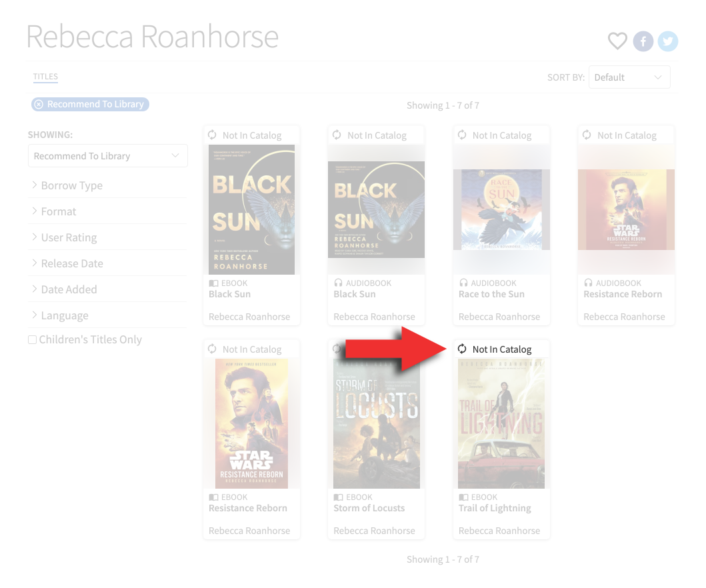The height and width of the screenshot is (588, 706).
Task: Click Not In Catalog on Black Sun audiobook
Action: tap(369, 135)
